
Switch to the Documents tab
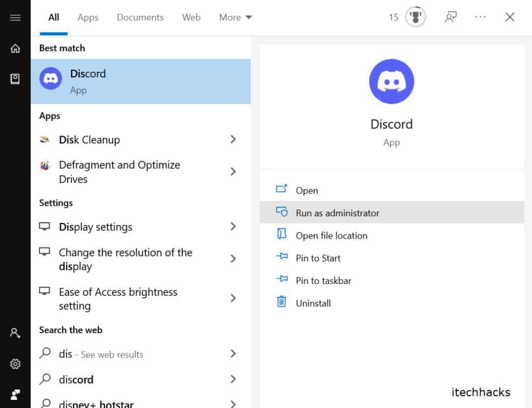click(140, 17)
